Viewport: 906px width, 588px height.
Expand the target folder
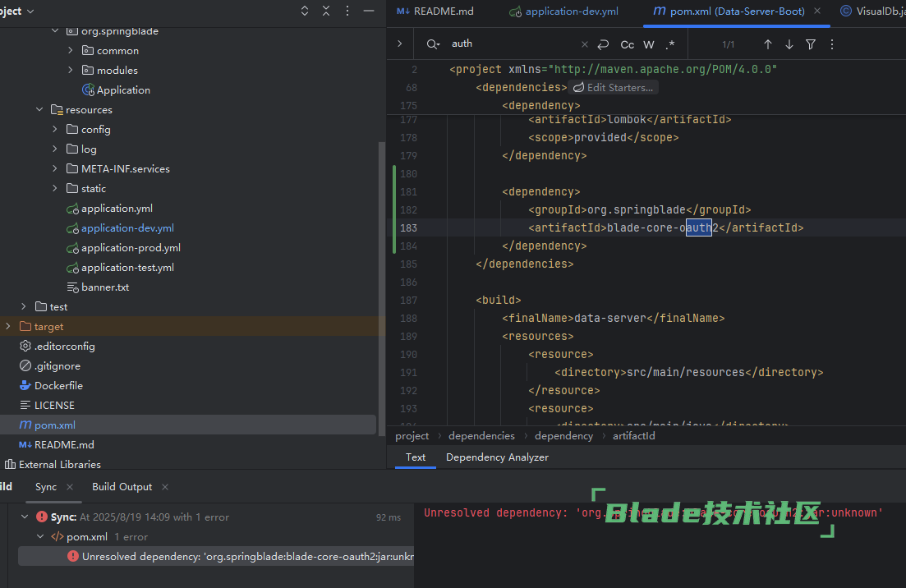(8, 327)
